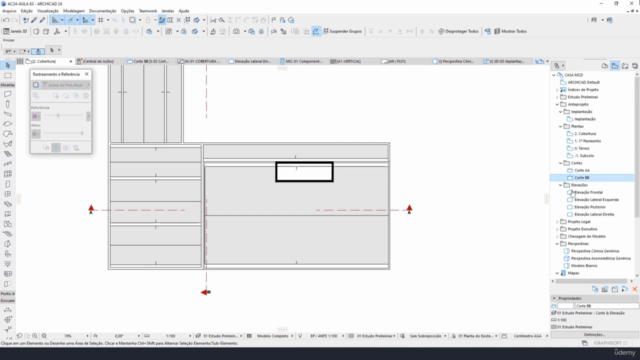This screenshot has height=360, width=640.
Task: Collapse the Propriedades panel section
Action: pyautogui.click(x=554, y=298)
